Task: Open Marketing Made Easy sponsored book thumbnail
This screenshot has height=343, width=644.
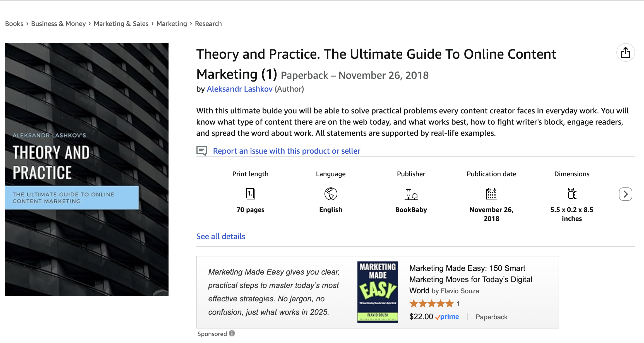Action: pos(378,292)
